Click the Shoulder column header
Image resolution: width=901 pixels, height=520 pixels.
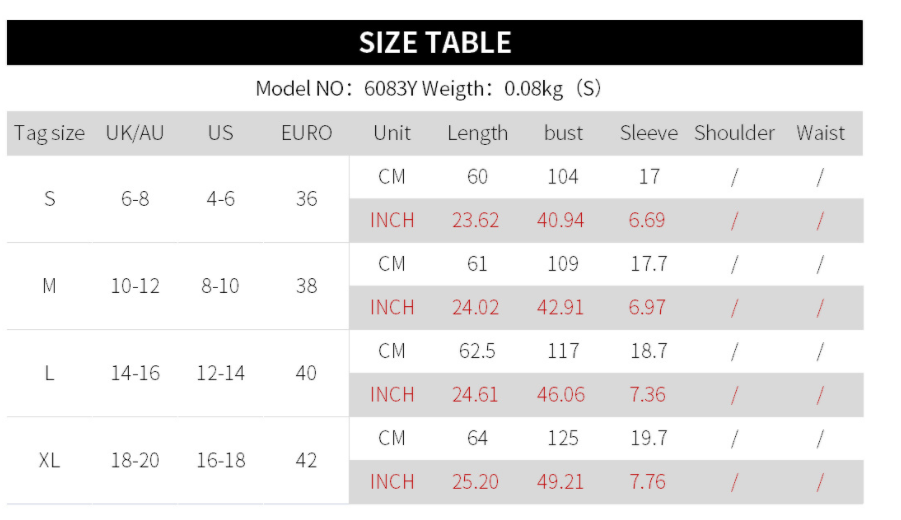[734, 133]
